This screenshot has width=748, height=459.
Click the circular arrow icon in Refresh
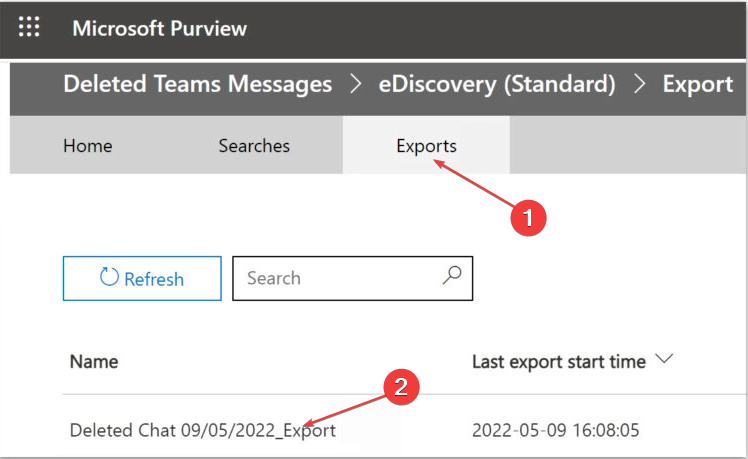pos(109,278)
